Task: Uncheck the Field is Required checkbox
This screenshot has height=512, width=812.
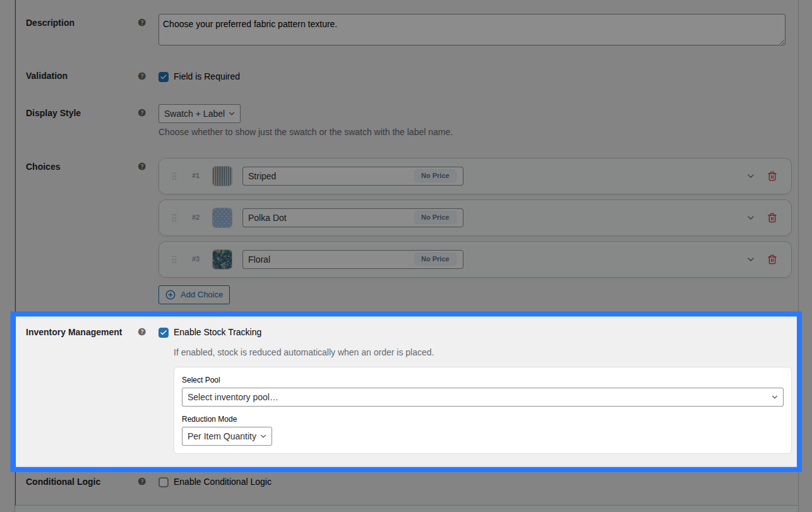Action: pos(164,76)
